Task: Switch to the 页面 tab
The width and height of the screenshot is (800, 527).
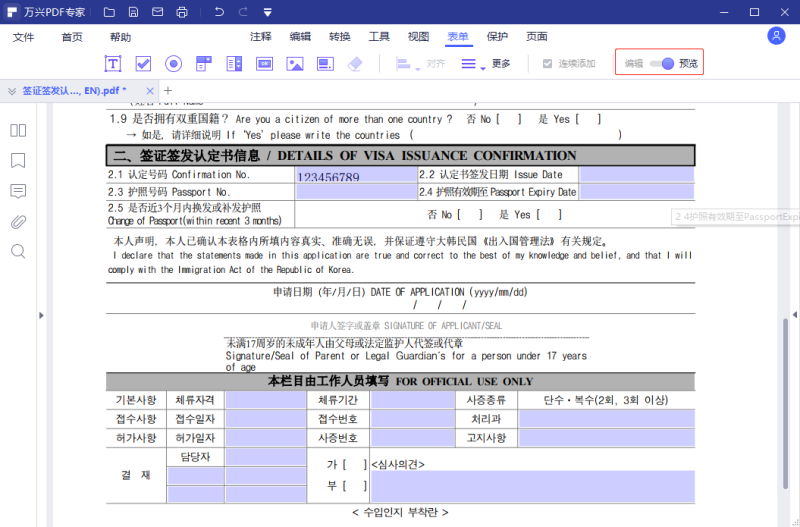Action: (x=537, y=37)
